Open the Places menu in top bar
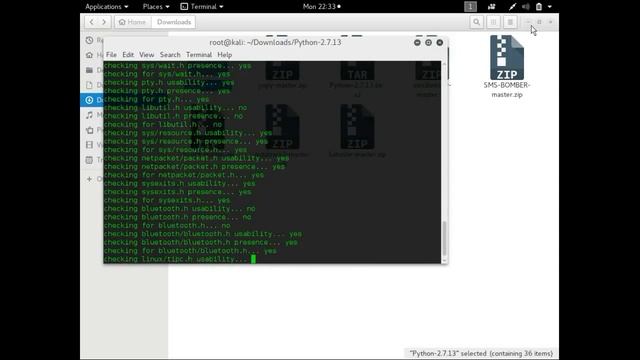Viewport: 640px width, 360px height. 156,7
